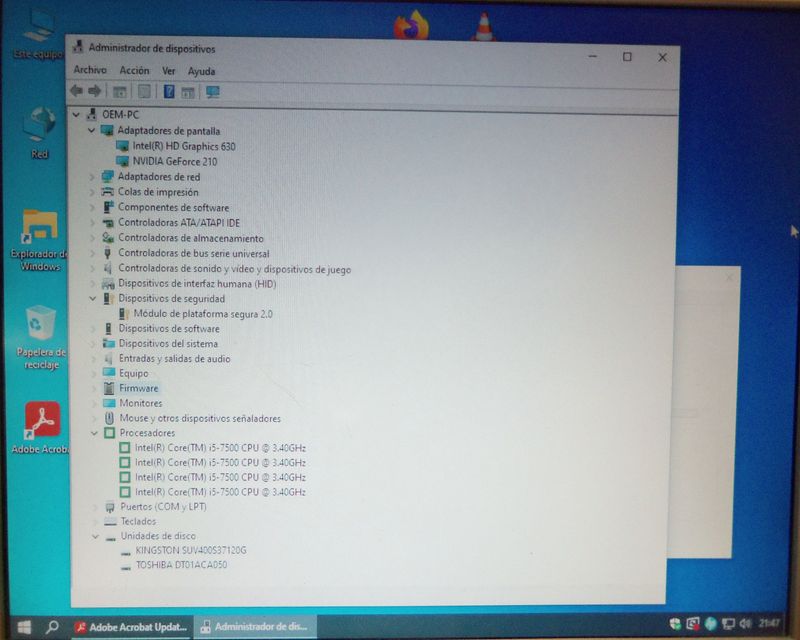Screen dimensions: 800x640
Task: Select the first Intel Core i5-7500 processor entry
Action: (220, 448)
